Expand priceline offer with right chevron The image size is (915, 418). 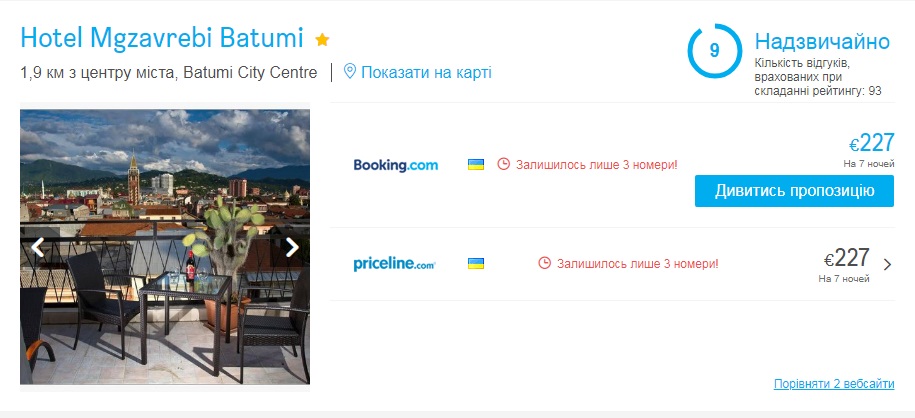coord(887,265)
